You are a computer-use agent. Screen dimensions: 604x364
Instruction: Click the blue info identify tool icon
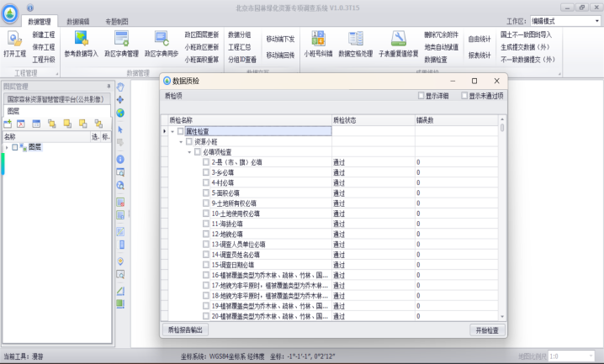point(120,158)
